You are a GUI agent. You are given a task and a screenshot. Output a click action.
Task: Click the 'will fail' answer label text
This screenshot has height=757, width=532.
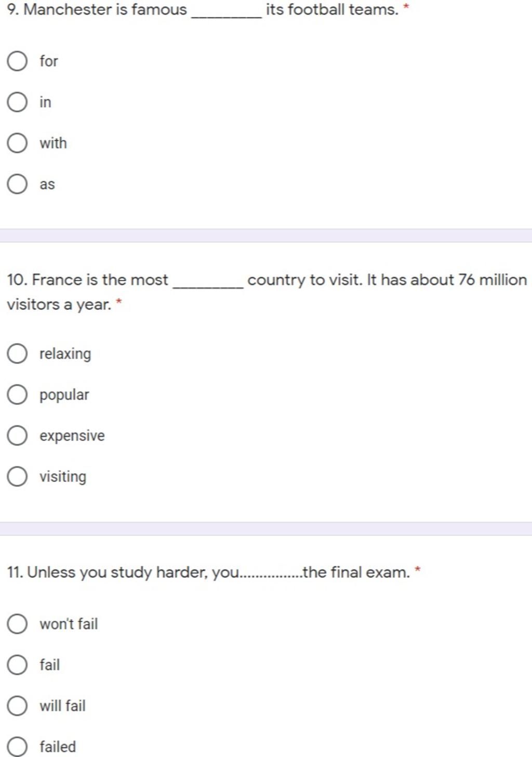point(62,706)
